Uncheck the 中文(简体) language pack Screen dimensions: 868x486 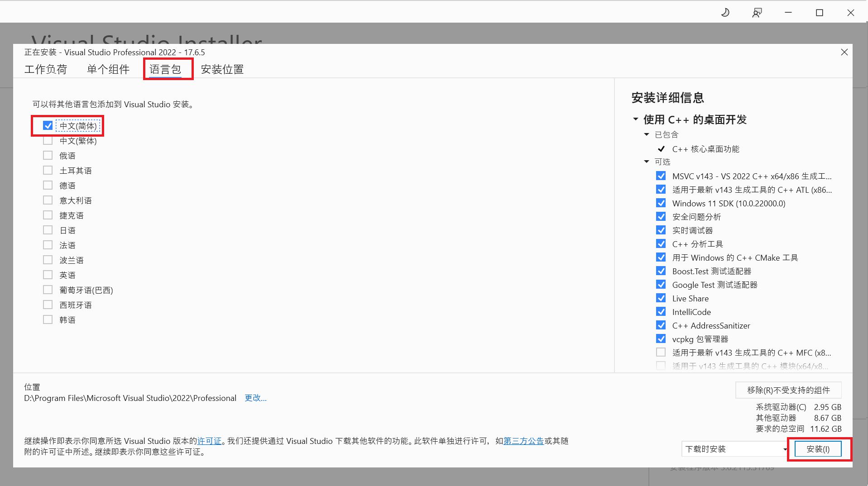pos(48,125)
